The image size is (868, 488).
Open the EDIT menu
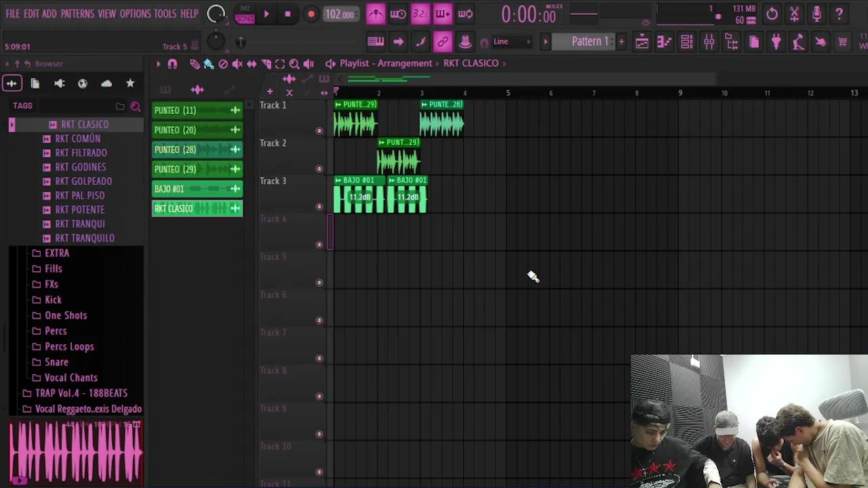(31, 14)
